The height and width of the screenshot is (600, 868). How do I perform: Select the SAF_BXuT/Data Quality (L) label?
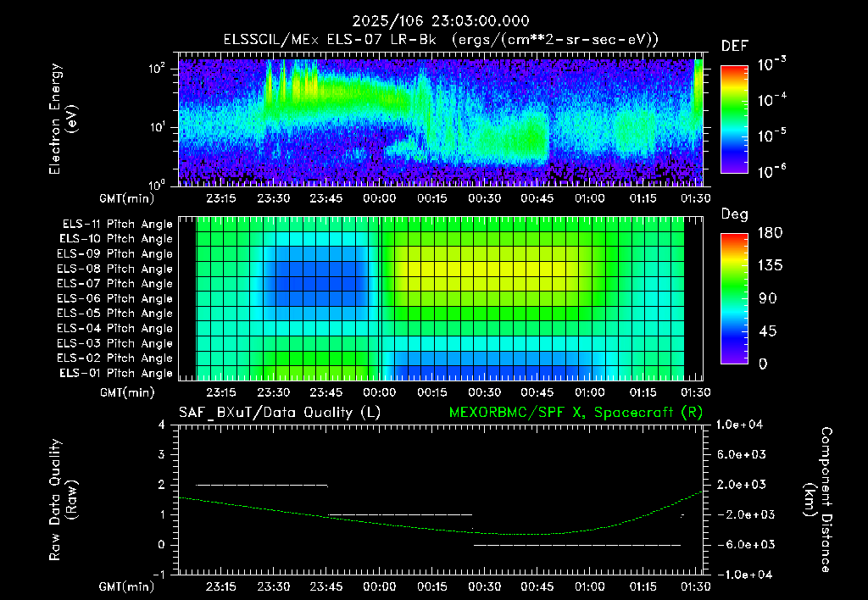pos(280,413)
